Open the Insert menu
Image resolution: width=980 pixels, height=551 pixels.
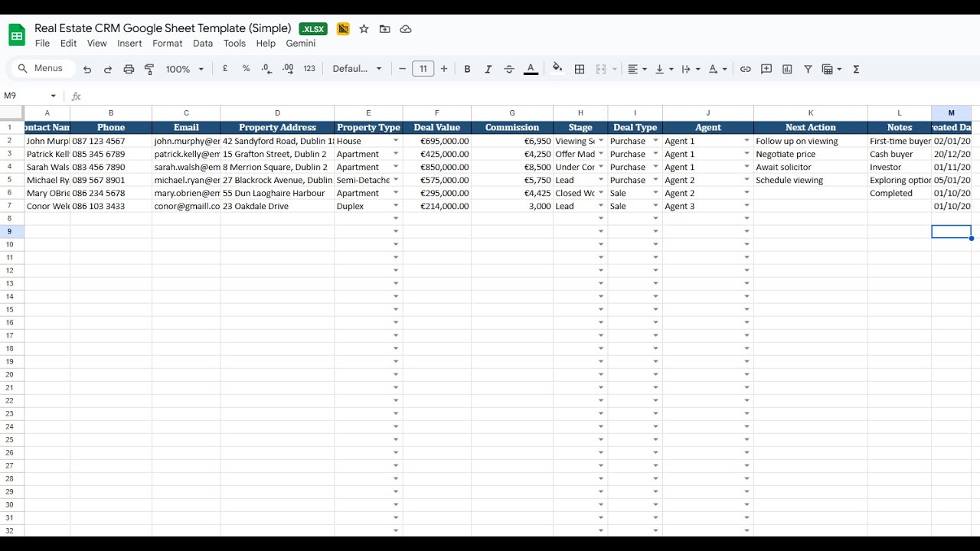coord(129,44)
